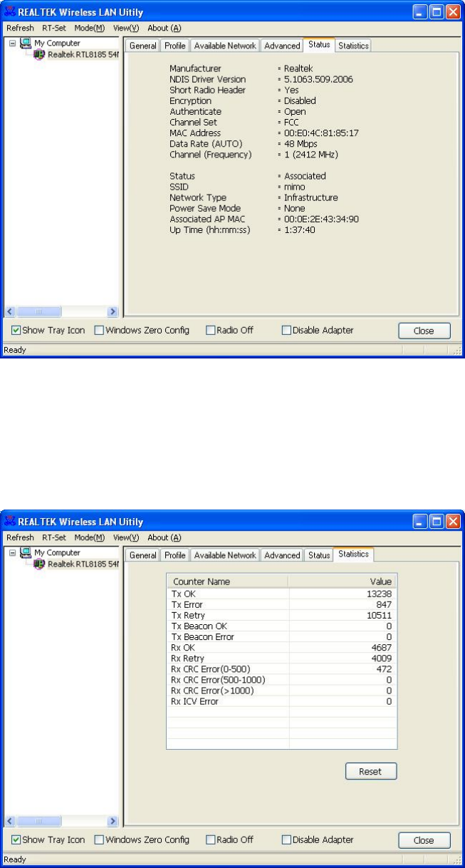The height and width of the screenshot is (868, 465).
Task: Click the Close button in the Statistics window
Action: pyautogui.click(x=424, y=840)
